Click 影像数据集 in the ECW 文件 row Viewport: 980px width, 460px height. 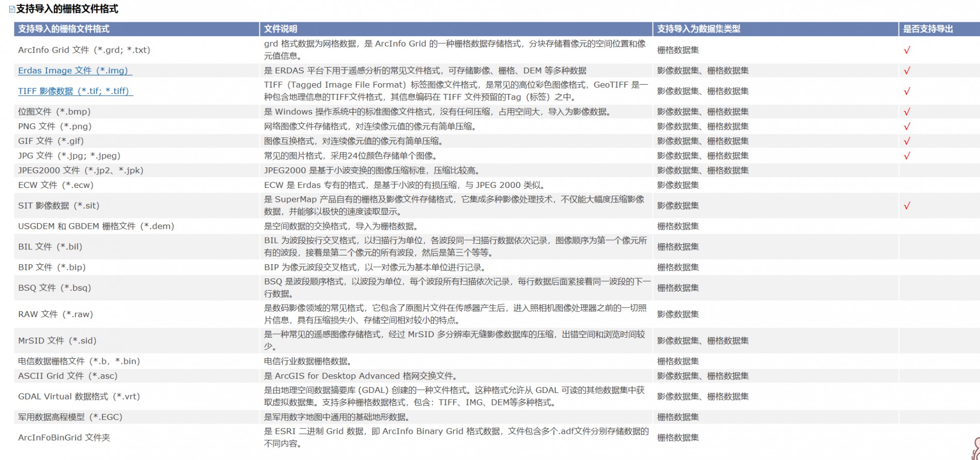(x=678, y=185)
